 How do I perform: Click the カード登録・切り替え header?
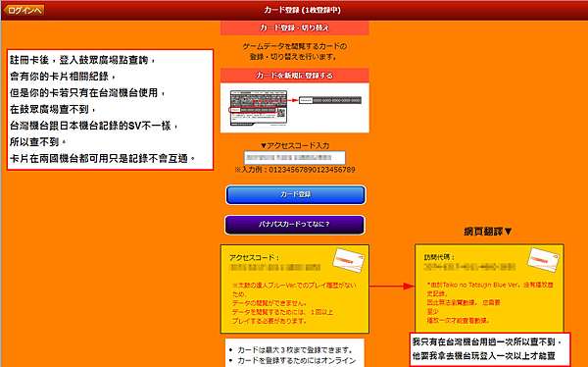pos(295,27)
